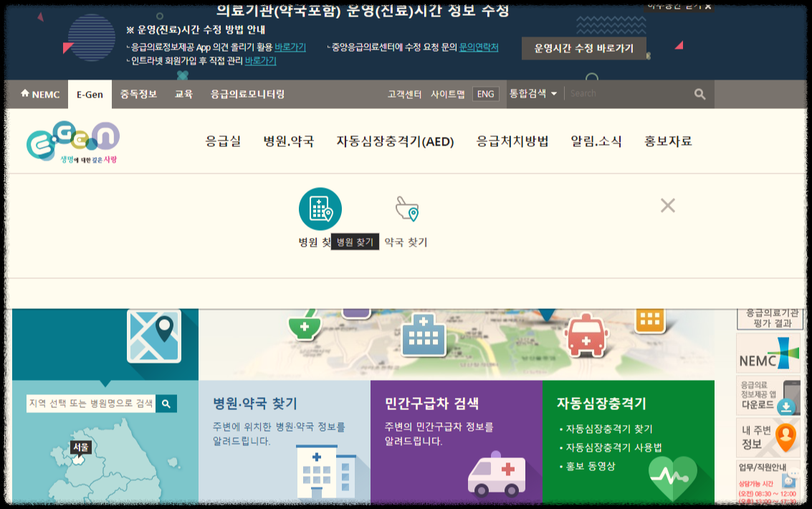Click the 지역 선택 또는 병원명 search field
This screenshot has width=812, height=509.
(91, 404)
